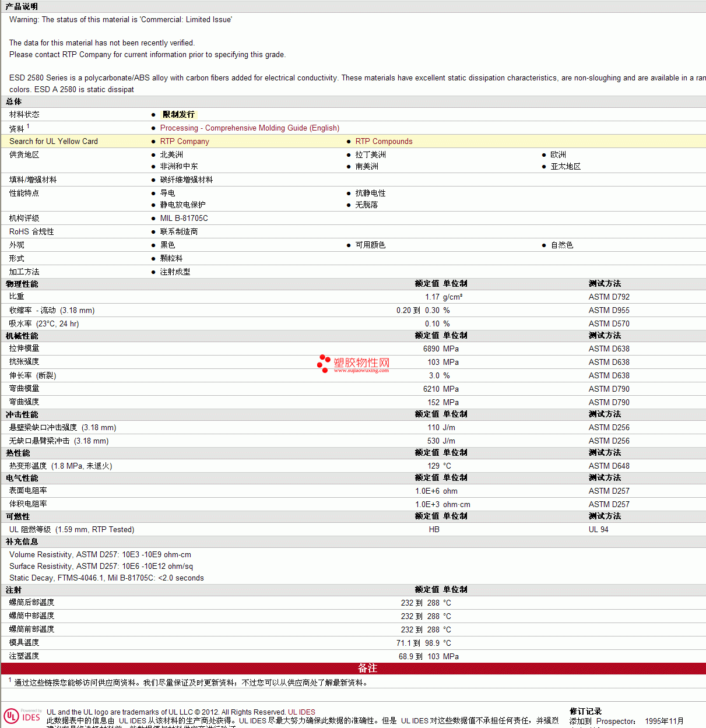This screenshot has width=706, height=728.
Task: Select the 103 MPa tensile strength value
Action: 443,363
